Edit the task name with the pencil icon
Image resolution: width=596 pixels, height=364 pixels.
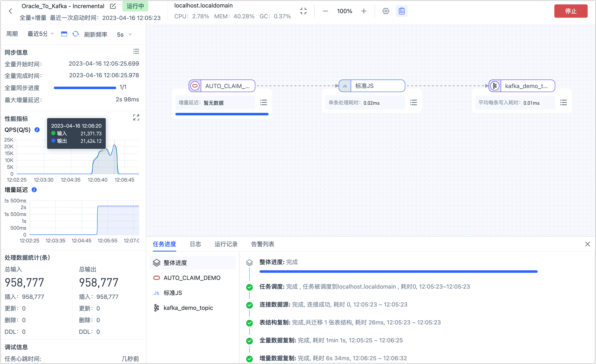coord(113,6)
